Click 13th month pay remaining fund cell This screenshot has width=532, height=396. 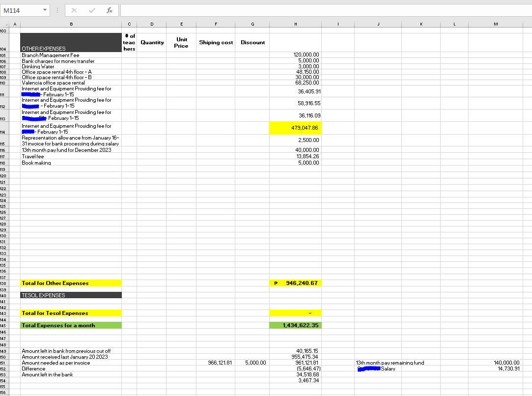[x=390, y=363]
